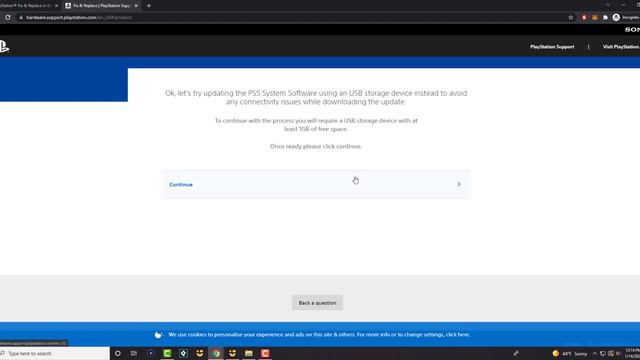
Task: Go back using Back a question button
Action: (318, 303)
